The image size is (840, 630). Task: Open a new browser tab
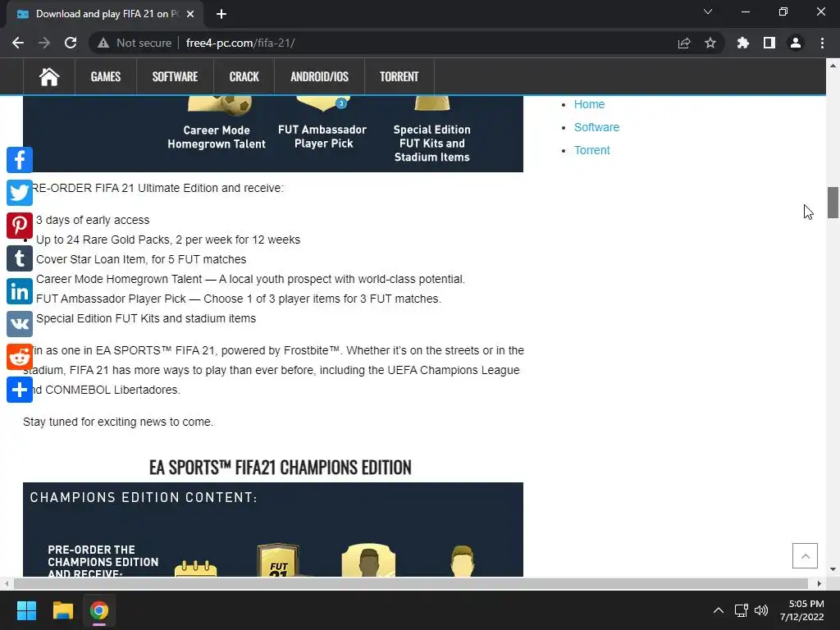point(221,14)
